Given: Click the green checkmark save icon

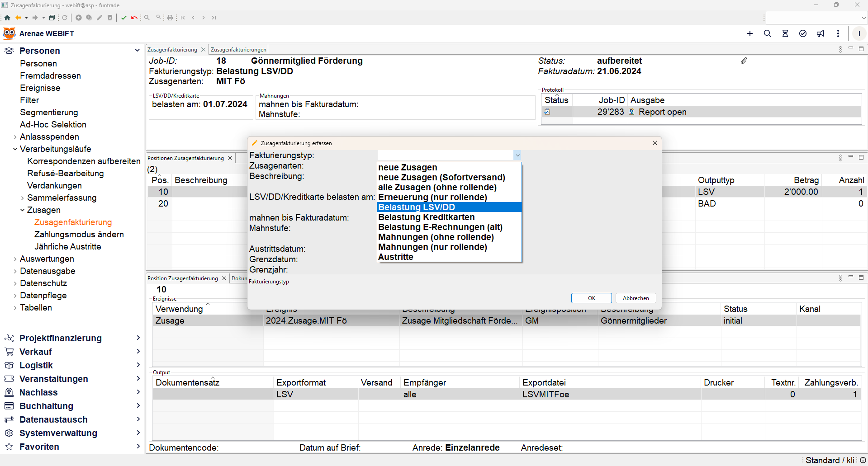Looking at the screenshot, I should (124, 18).
